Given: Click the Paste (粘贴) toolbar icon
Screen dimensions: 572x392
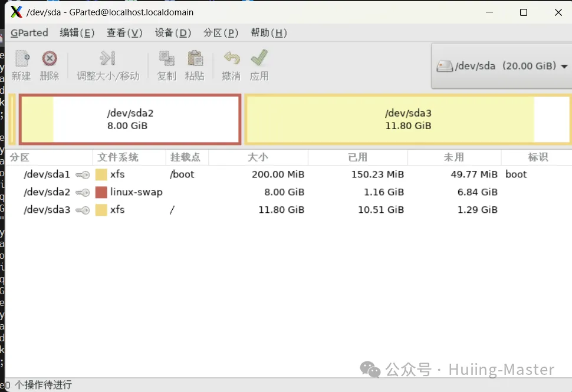Looking at the screenshot, I should (195, 58).
